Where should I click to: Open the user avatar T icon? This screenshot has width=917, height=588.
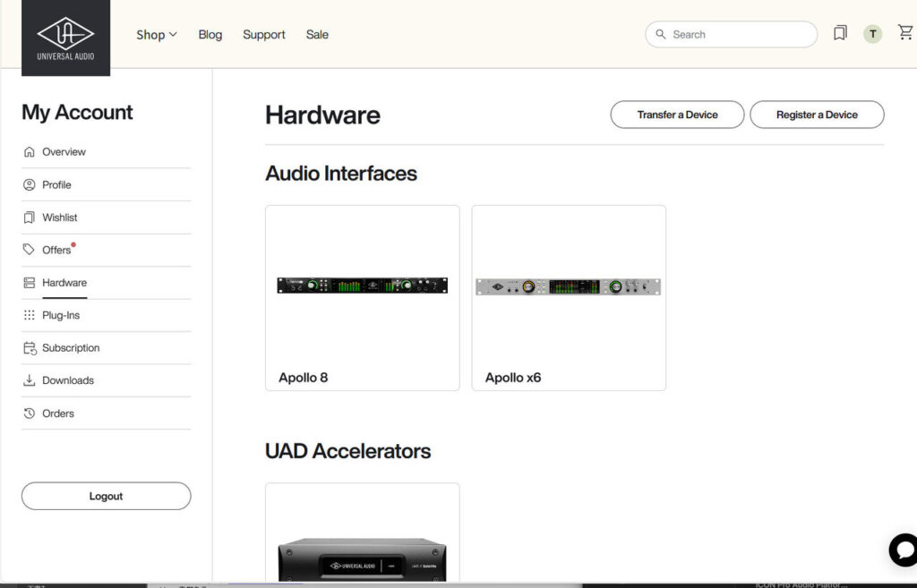(872, 34)
